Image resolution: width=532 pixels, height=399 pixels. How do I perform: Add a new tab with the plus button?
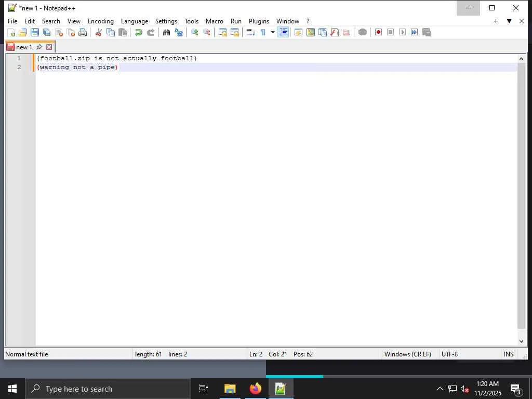[496, 21]
